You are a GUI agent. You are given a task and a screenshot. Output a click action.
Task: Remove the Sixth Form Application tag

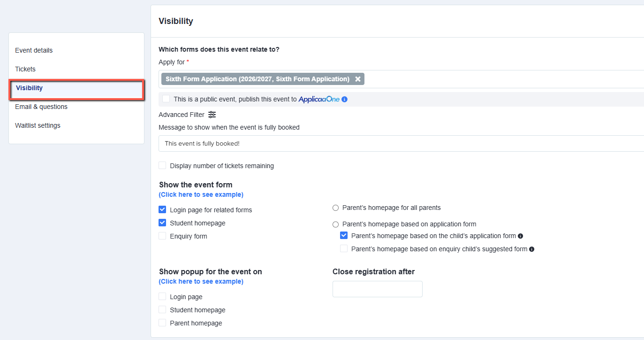[358, 79]
